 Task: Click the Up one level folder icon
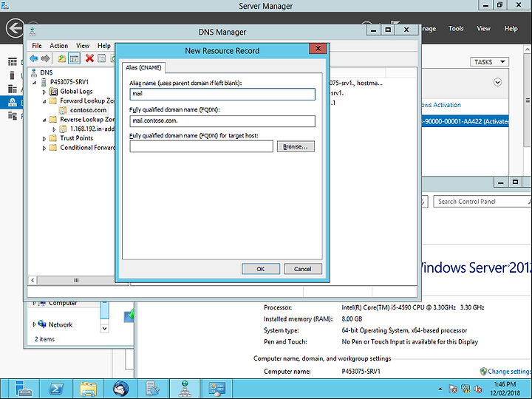point(61,58)
